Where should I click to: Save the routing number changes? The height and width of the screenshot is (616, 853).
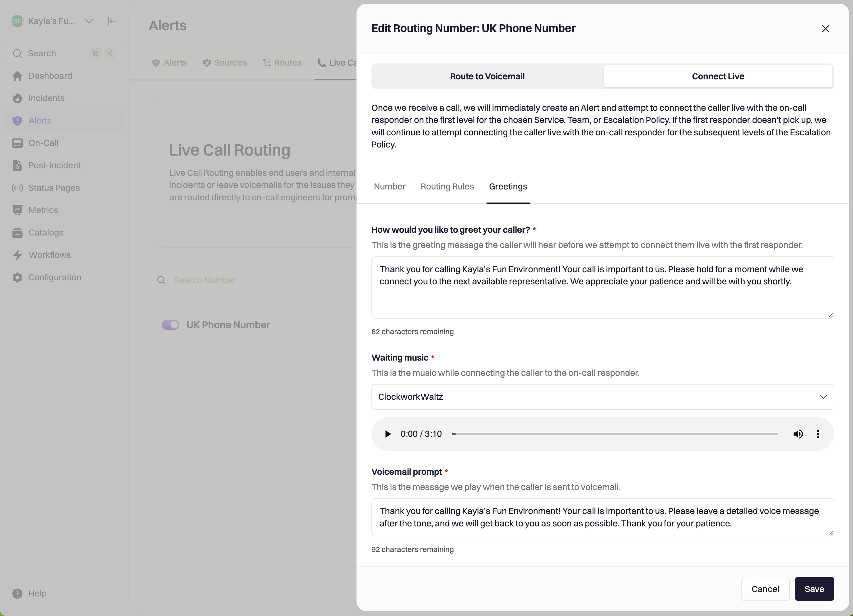[x=814, y=589]
